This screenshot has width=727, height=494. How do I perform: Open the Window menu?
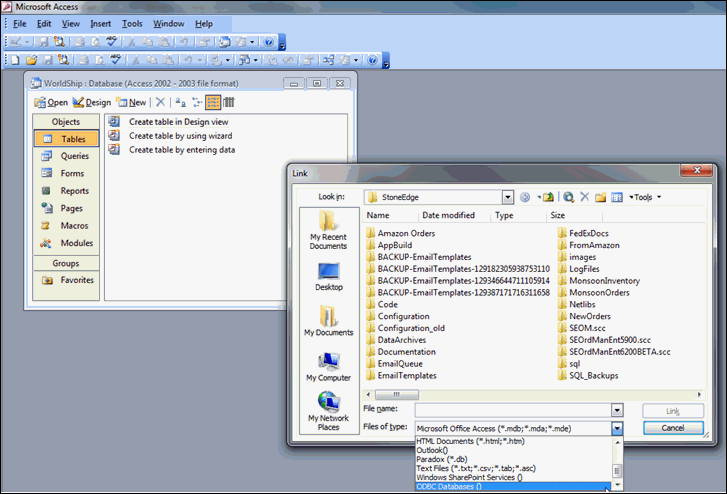click(169, 24)
